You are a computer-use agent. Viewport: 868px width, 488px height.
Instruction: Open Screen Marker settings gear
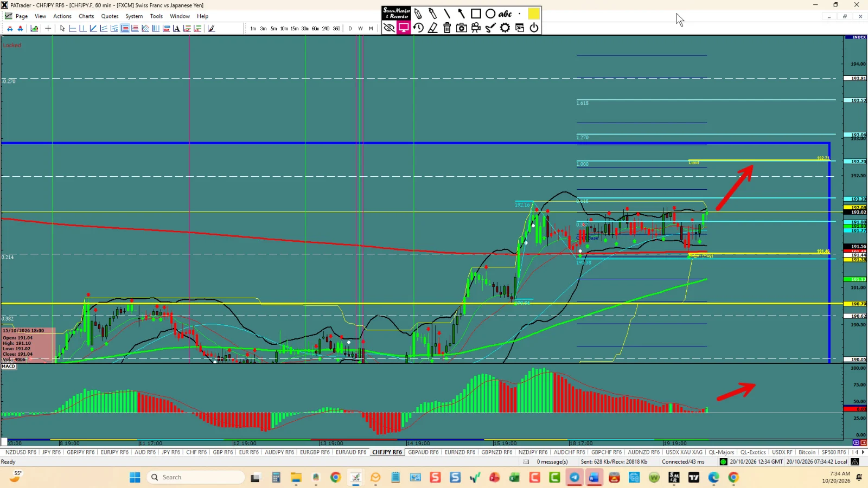(505, 28)
